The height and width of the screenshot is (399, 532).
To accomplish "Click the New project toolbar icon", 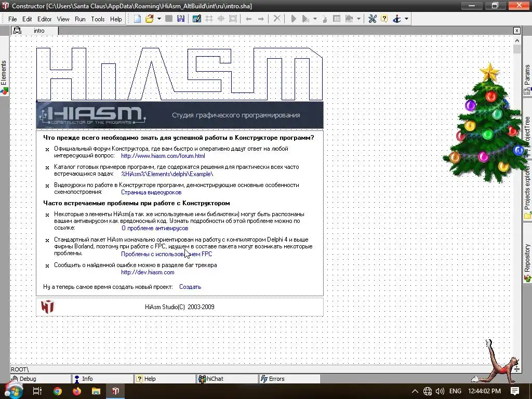I will tap(137, 19).
